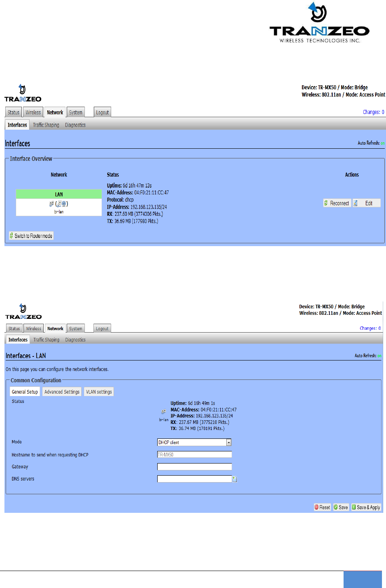Click the Gateway input field

pos(194,467)
